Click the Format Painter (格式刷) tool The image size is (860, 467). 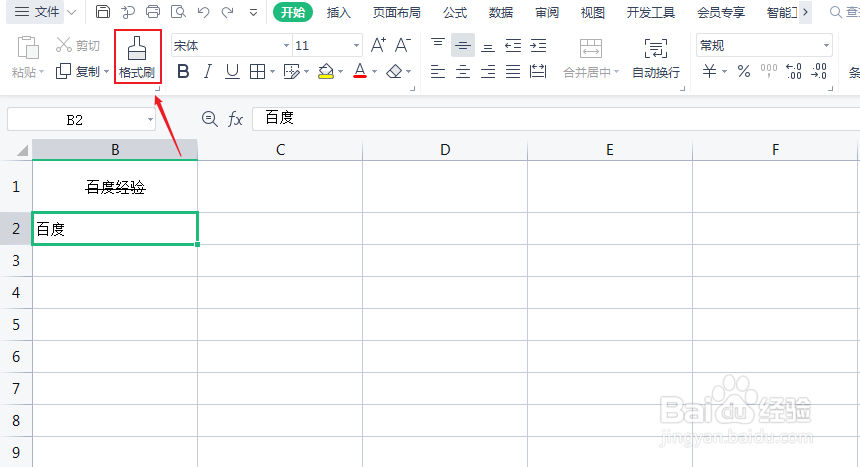coord(137,57)
